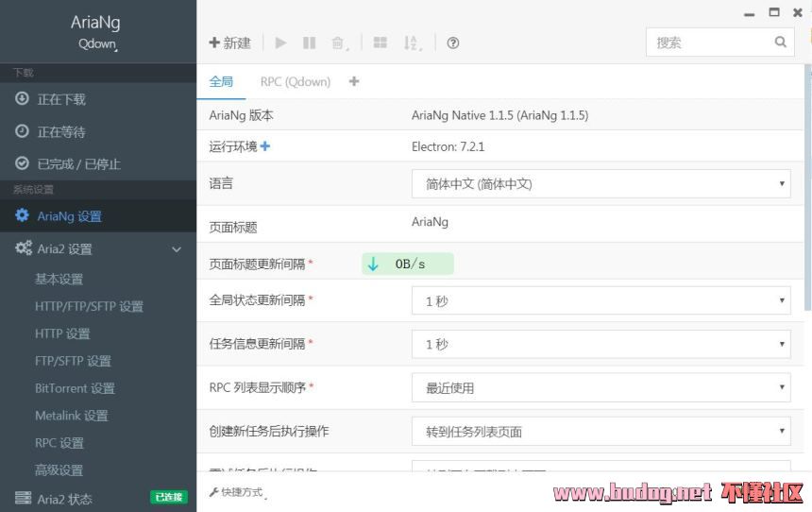Open the Qdown RPC switcher under AriaNg
The height and width of the screenshot is (512, 812).
click(97, 44)
